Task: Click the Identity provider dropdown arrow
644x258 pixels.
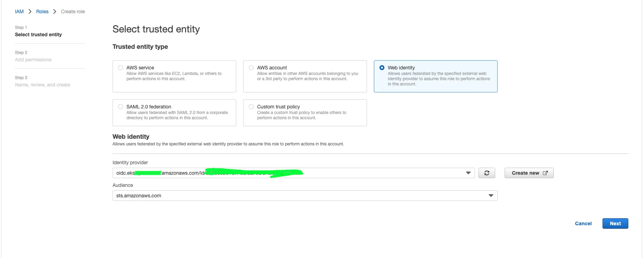Action: pos(468,173)
